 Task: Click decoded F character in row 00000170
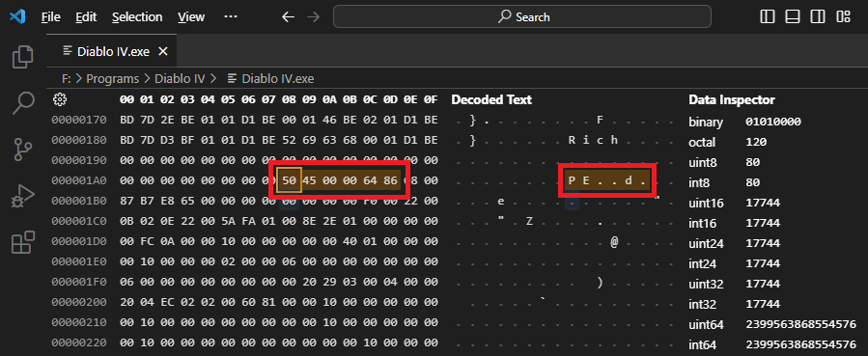pyautogui.click(x=600, y=120)
